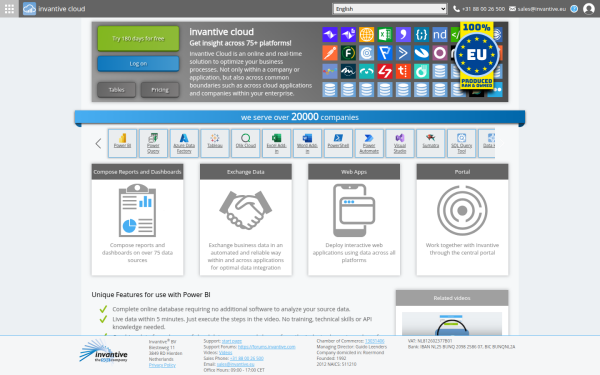Select the Power Automate carousel tile
The image size is (600, 375).
[369, 143]
